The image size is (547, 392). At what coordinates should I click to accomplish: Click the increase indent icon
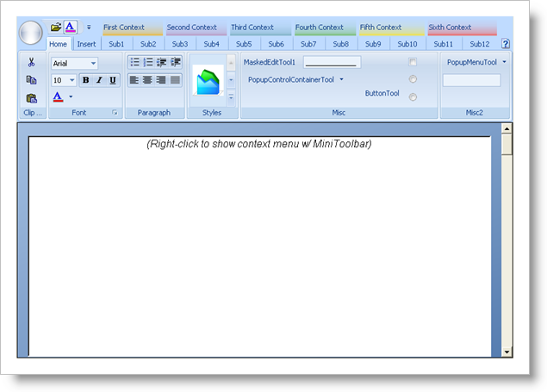(x=175, y=62)
